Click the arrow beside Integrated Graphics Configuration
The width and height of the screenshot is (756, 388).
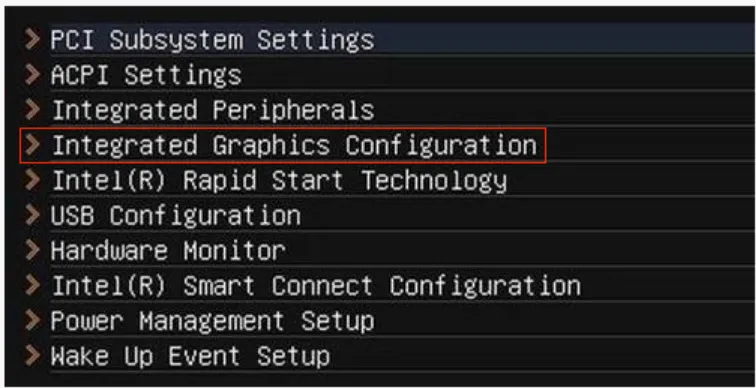pyautogui.click(x=33, y=145)
